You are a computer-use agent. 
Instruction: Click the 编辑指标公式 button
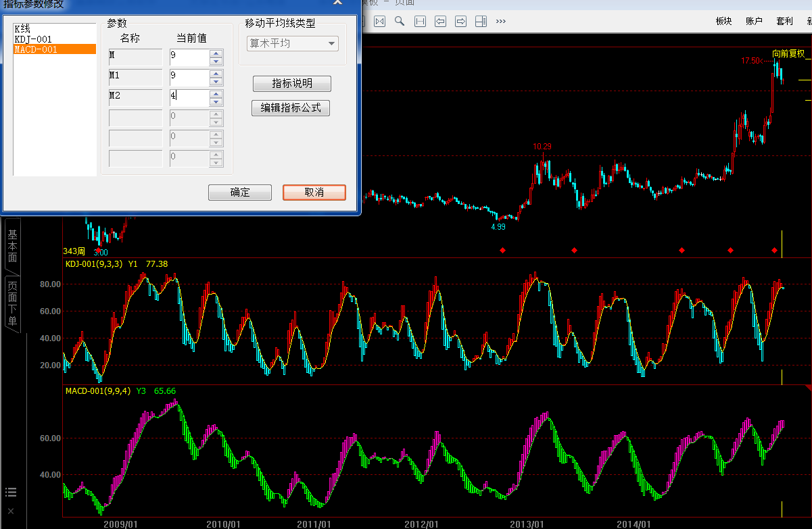pyautogui.click(x=291, y=108)
